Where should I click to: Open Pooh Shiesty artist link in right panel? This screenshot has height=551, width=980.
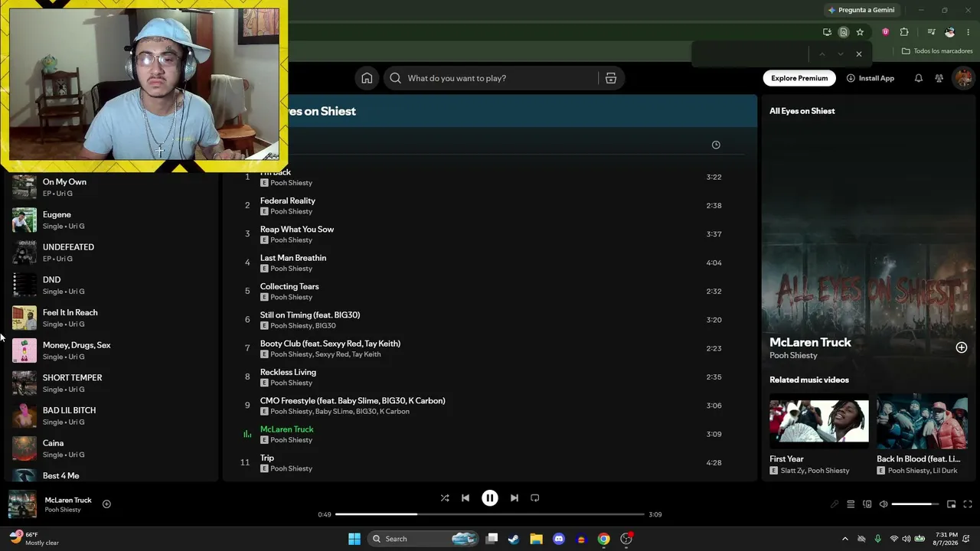[793, 356]
